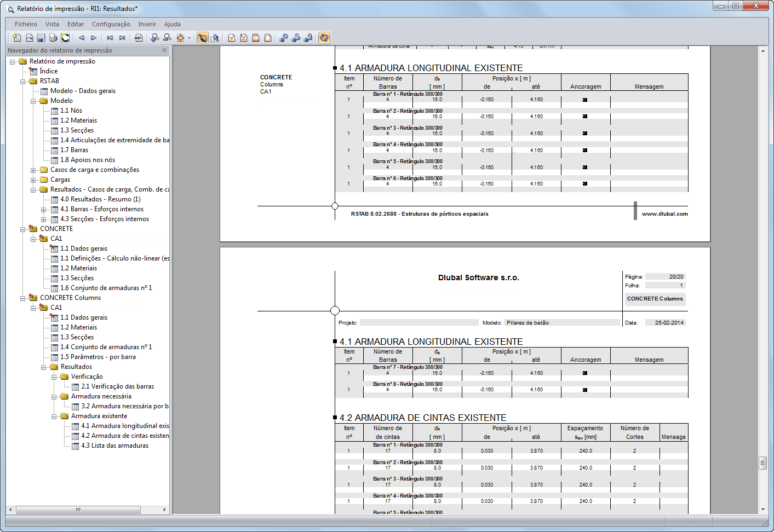This screenshot has width=774, height=532.
Task: Collapse the Verificação folder
Action: [x=54, y=377]
